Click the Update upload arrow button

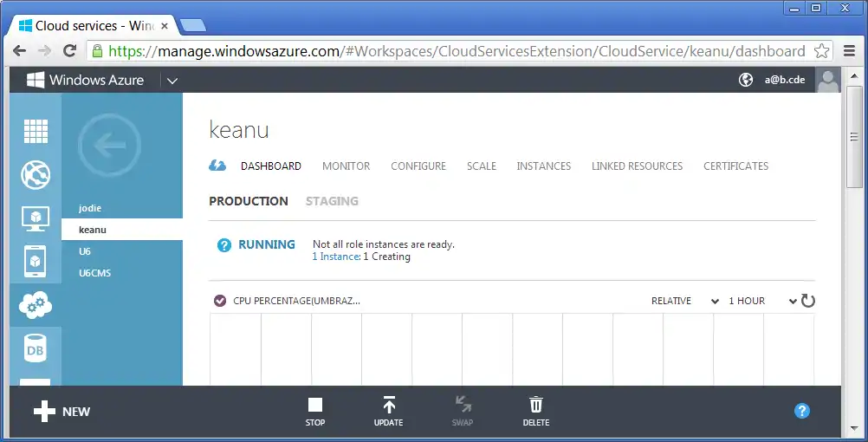(389, 412)
